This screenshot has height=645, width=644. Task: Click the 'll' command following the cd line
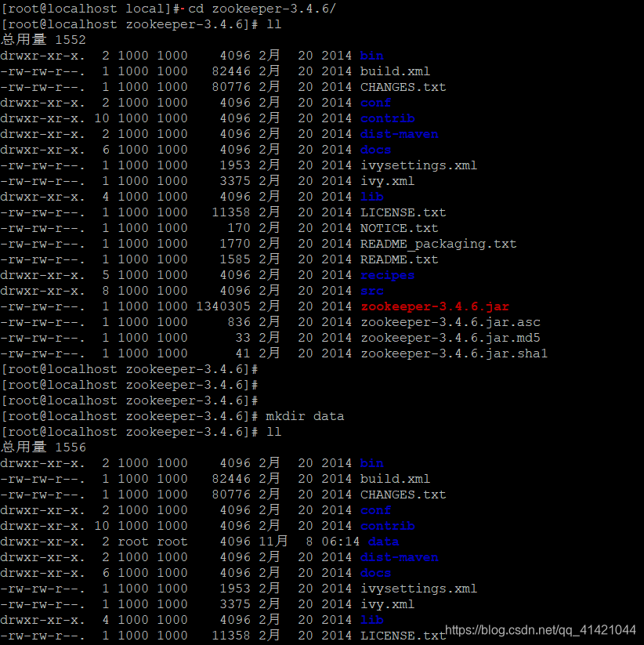pos(274,24)
